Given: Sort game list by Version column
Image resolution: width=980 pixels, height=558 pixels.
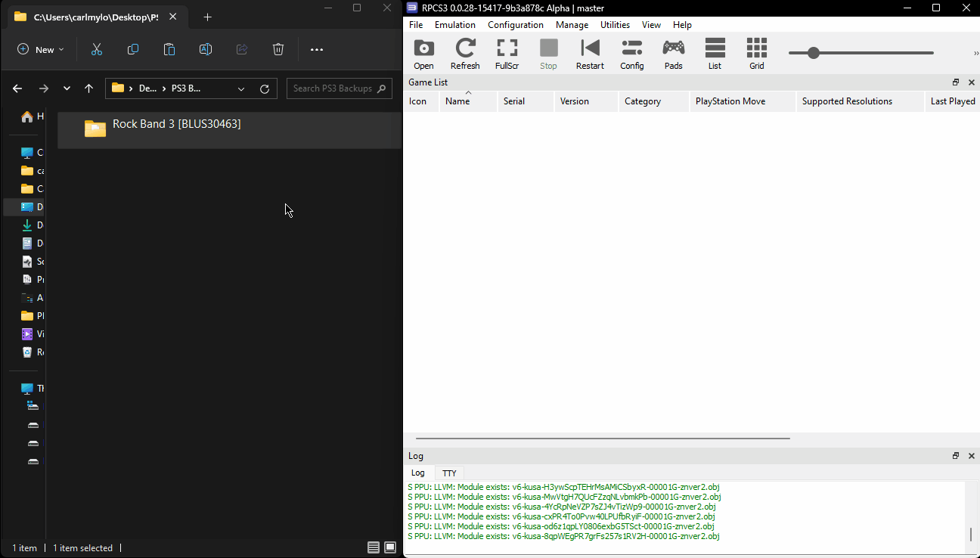Looking at the screenshot, I should (586, 101).
